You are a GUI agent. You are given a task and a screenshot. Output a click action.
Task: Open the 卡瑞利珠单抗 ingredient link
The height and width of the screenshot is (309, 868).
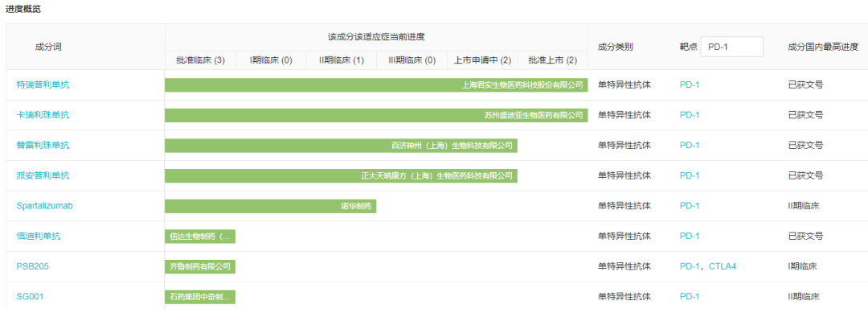[43, 115]
